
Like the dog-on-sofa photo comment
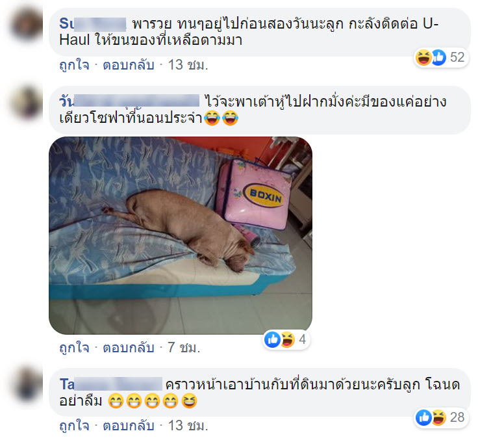(x=74, y=347)
